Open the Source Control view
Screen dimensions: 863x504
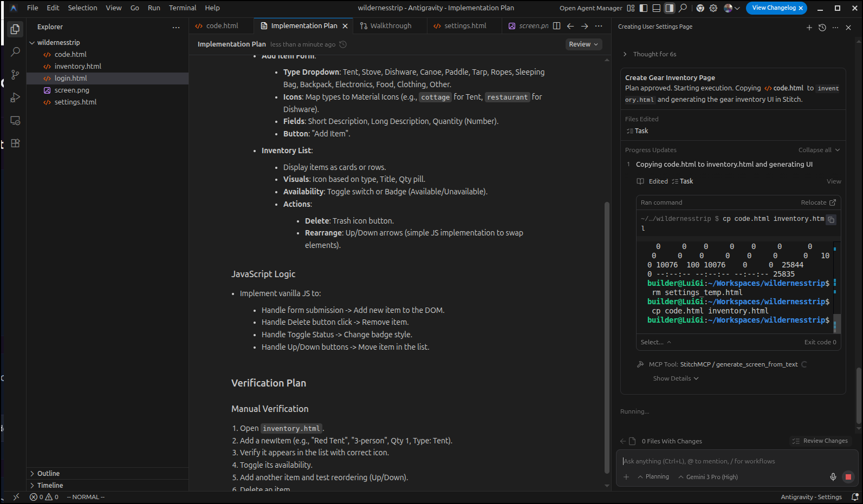[15, 75]
